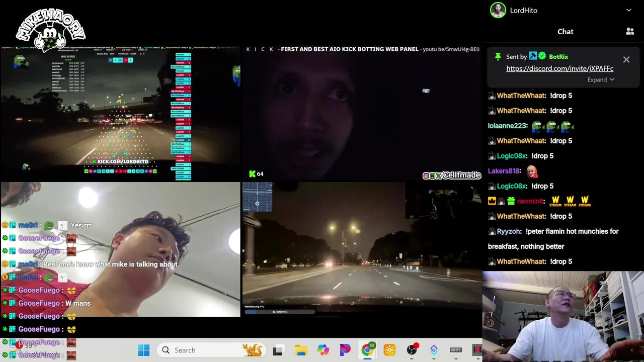This screenshot has height=362, width=644.
Task: Click the Lakers818 emote in chat
Action: click(x=532, y=171)
